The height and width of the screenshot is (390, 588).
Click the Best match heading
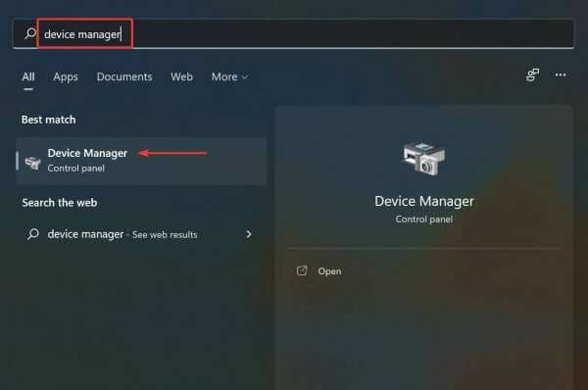(49, 120)
